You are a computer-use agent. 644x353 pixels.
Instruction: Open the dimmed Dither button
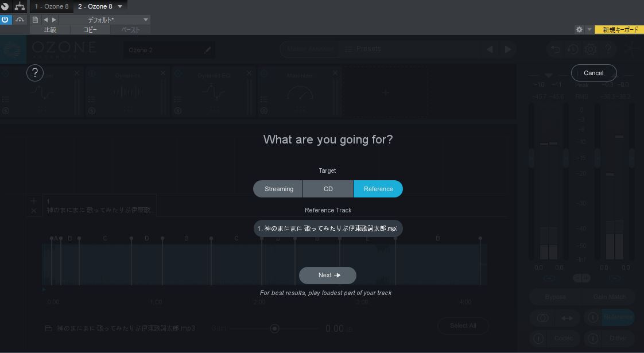pos(618,338)
